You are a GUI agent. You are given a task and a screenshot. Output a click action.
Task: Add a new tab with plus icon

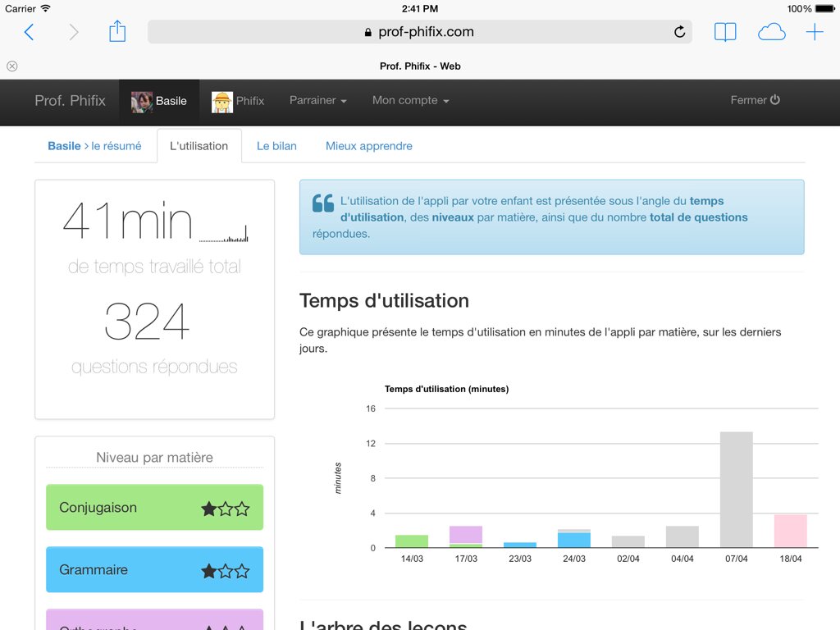(815, 32)
